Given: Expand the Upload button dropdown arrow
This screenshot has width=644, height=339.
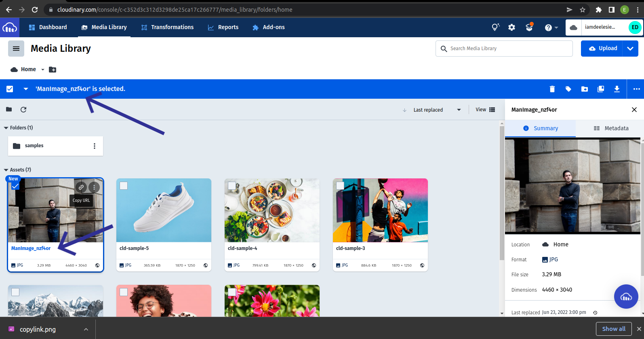Looking at the screenshot, I should [630, 49].
